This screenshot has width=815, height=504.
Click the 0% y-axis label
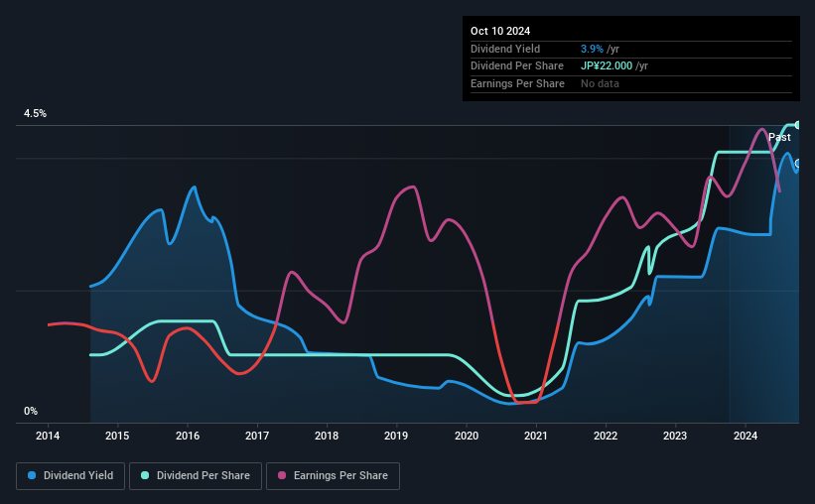31,411
